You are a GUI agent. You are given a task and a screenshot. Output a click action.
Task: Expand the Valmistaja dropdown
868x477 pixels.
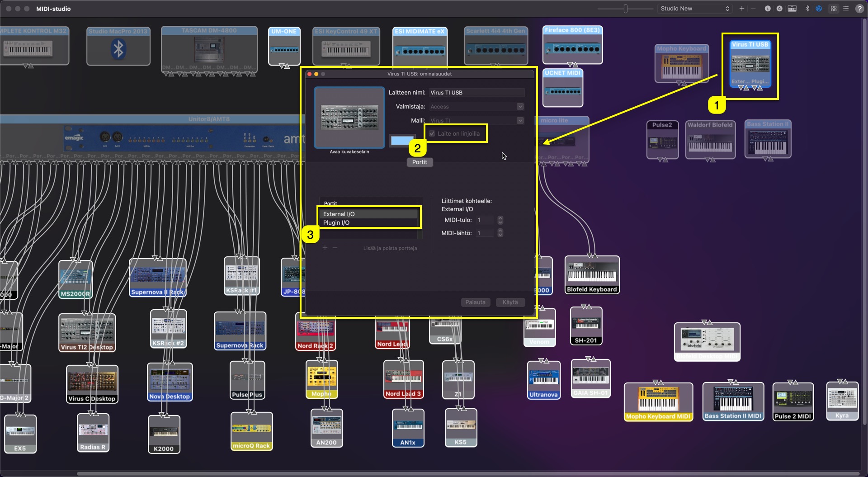click(x=520, y=107)
